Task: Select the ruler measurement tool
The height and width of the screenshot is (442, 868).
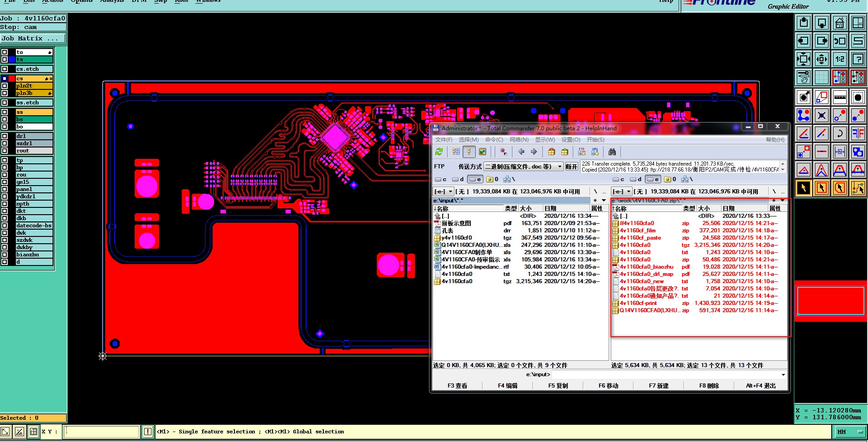Action: coord(839,97)
